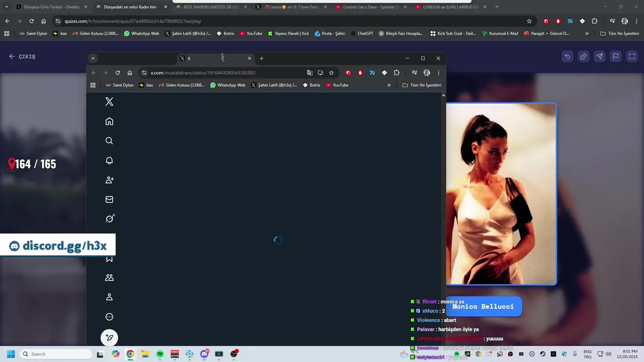Open new tab in the front X window
Image resolution: width=644 pixels, height=362 pixels.
click(x=262, y=58)
